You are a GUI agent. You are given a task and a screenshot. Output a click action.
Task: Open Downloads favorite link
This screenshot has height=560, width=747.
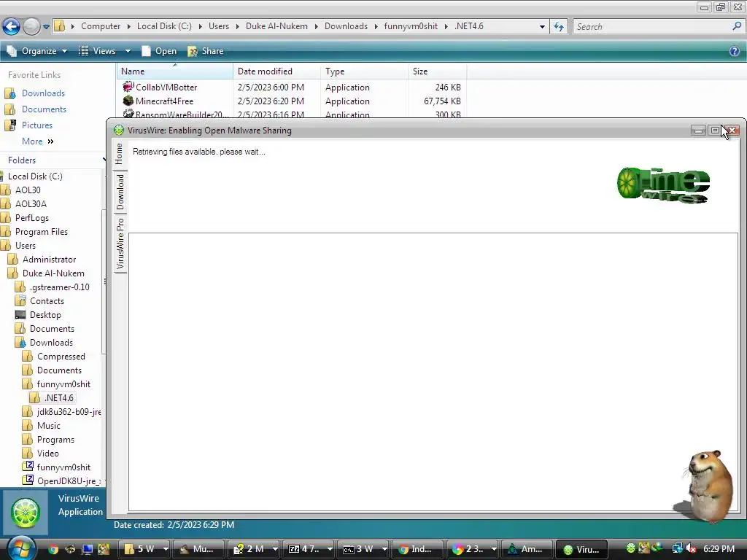tap(43, 93)
